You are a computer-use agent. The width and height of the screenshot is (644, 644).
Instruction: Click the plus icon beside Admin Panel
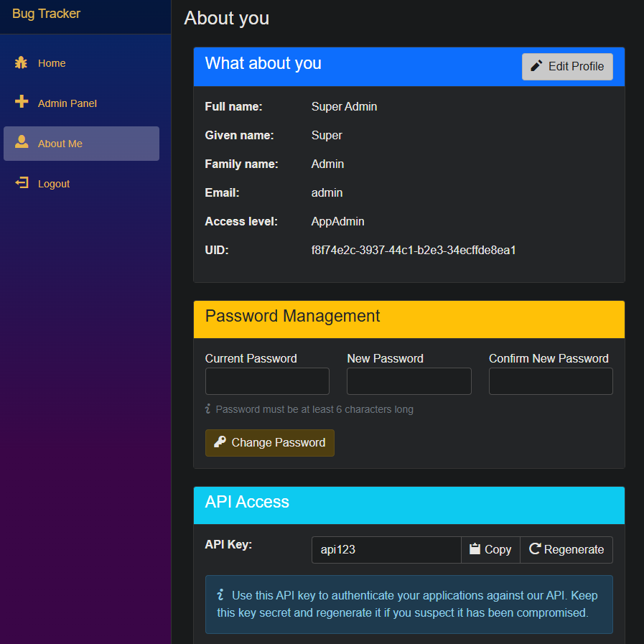pos(22,101)
